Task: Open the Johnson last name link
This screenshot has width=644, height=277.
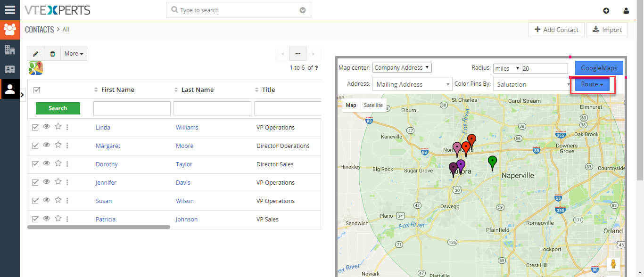Action: [x=187, y=220]
